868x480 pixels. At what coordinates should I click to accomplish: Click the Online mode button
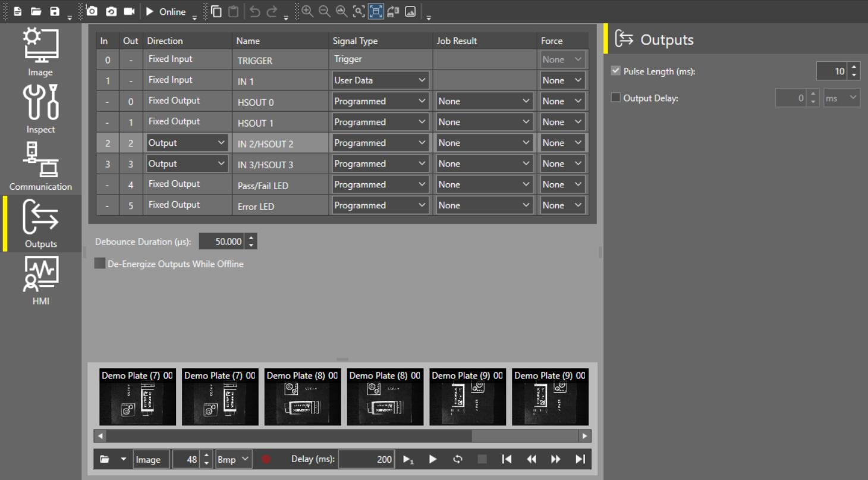pyautogui.click(x=165, y=11)
